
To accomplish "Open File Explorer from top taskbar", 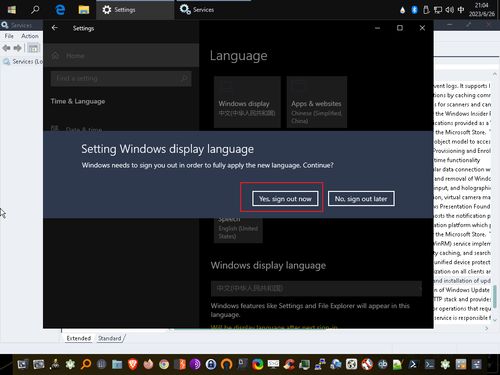I will 84,10.
